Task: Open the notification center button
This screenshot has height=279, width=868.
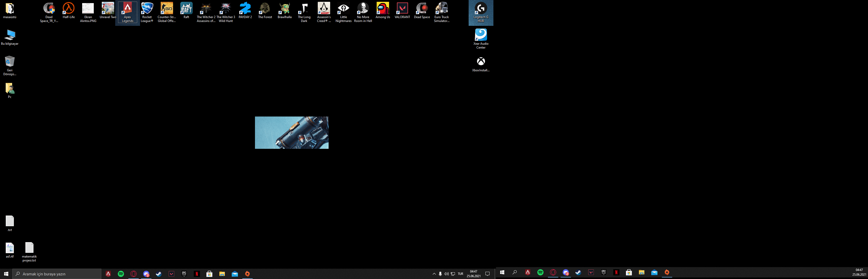Action: (487, 274)
